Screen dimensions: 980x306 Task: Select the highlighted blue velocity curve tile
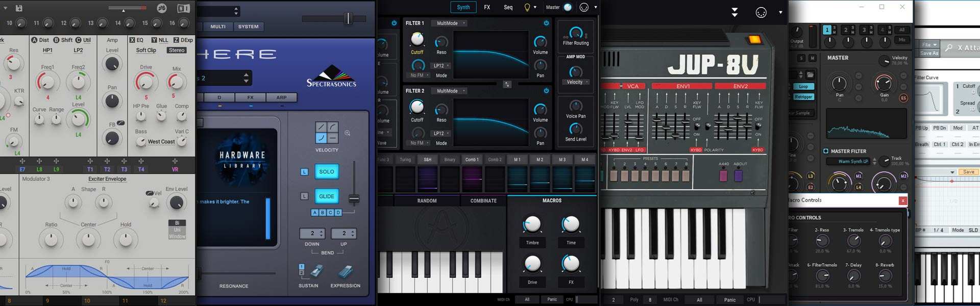click(321, 138)
